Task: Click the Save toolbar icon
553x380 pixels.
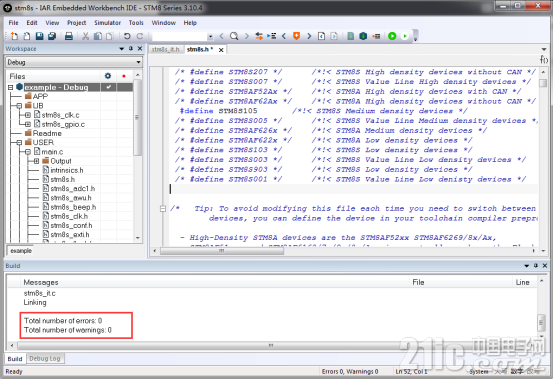Action: 40,36
